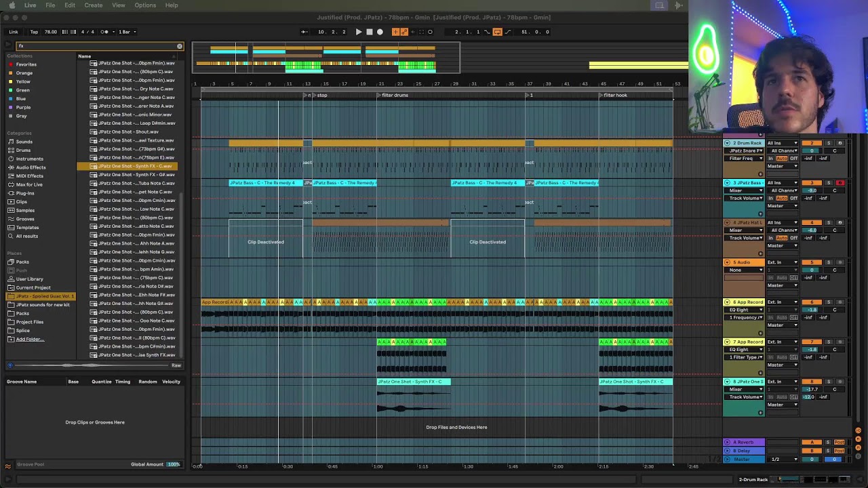Screen dimensions: 868x488
Task: Open the 1 Bar quantization menu
Action: (126, 32)
